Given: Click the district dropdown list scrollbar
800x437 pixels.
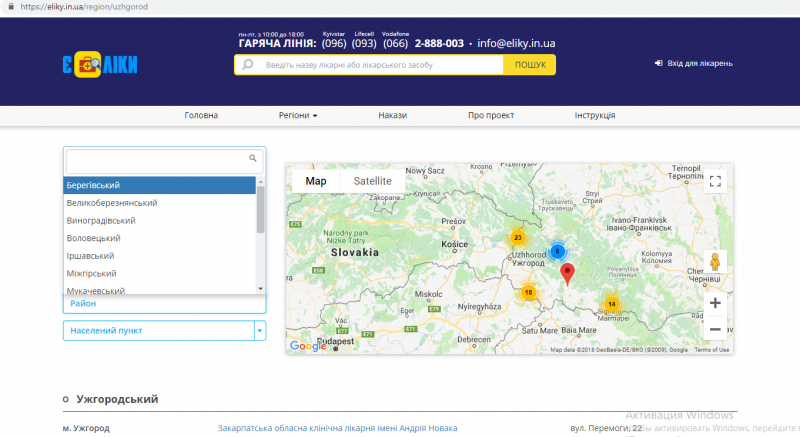Looking at the screenshot, I should (x=261, y=210).
